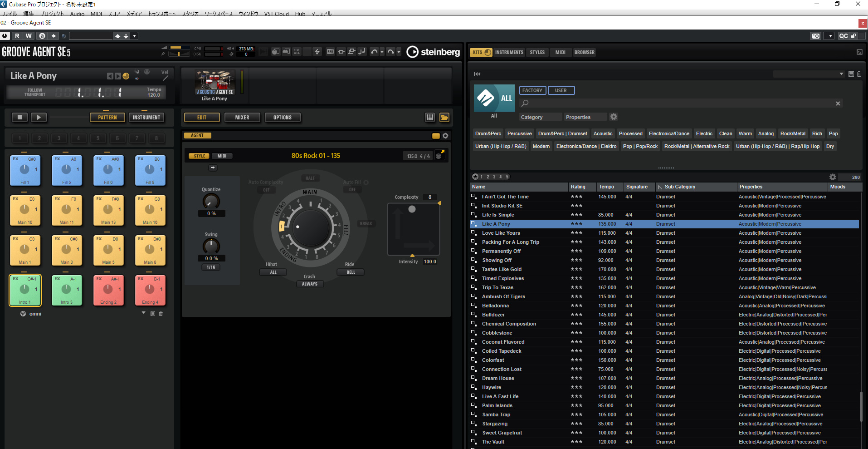Image resolution: width=868 pixels, height=449 pixels.
Task: Toggle the FACTORY content filter
Action: coord(532,90)
